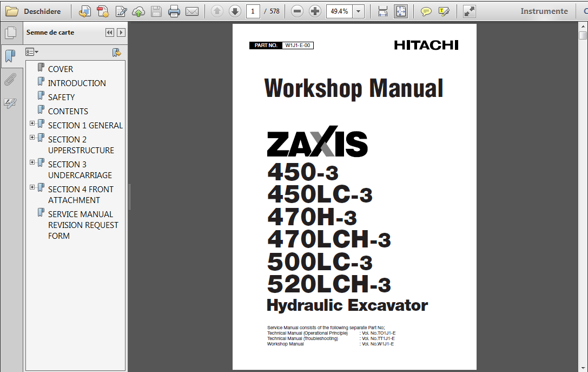Click the upload to cloud icon
Screen dimensions: 588x372
pos(138,11)
